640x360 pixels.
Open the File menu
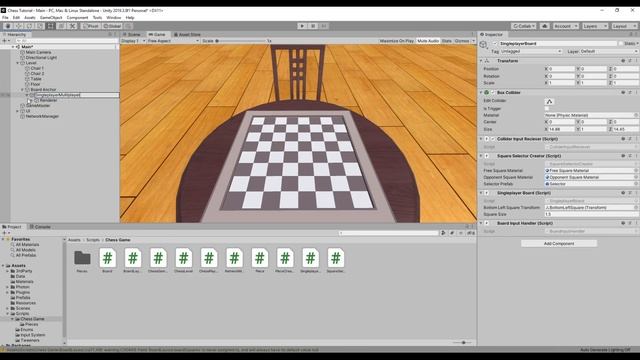click(5, 18)
